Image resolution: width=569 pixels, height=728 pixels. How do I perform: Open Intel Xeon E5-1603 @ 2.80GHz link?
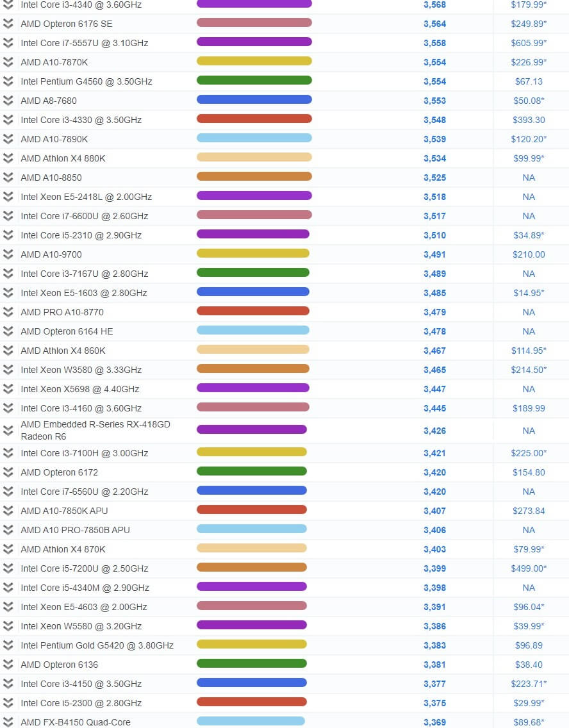click(x=84, y=293)
